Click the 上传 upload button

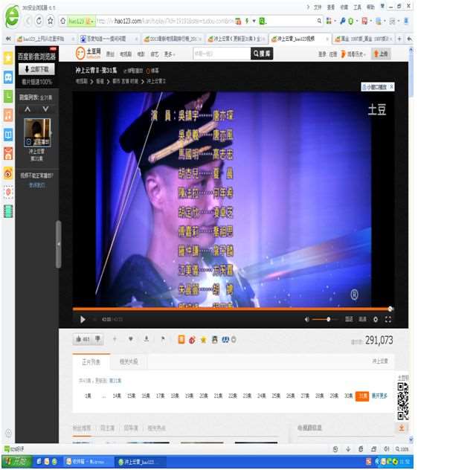pos(381,54)
